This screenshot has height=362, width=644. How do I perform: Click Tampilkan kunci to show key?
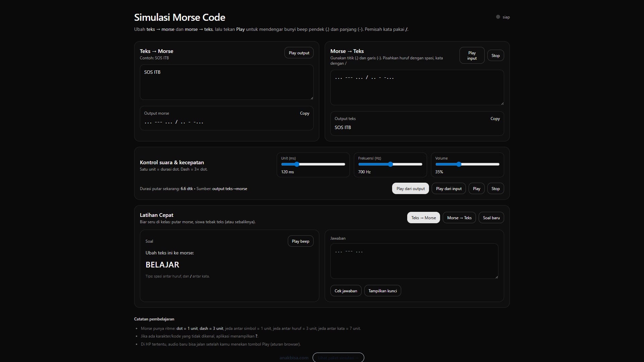pos(382,291)
